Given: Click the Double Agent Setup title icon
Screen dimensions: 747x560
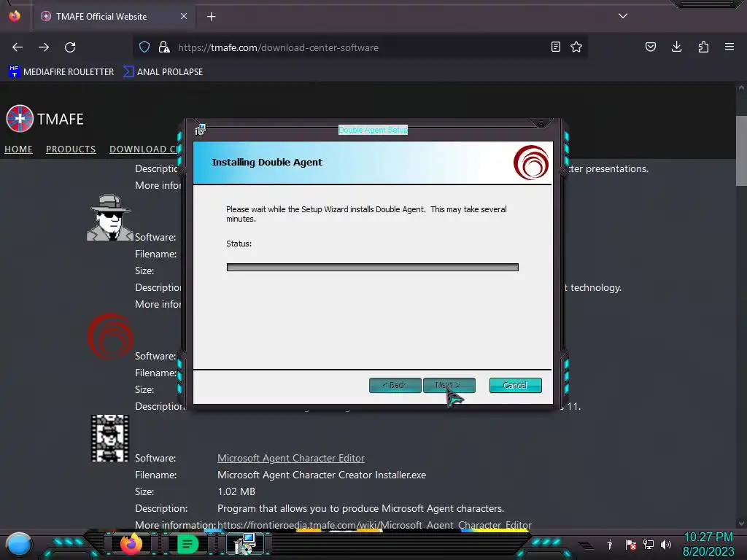Looking at the screenshot, I should (200, 130).
